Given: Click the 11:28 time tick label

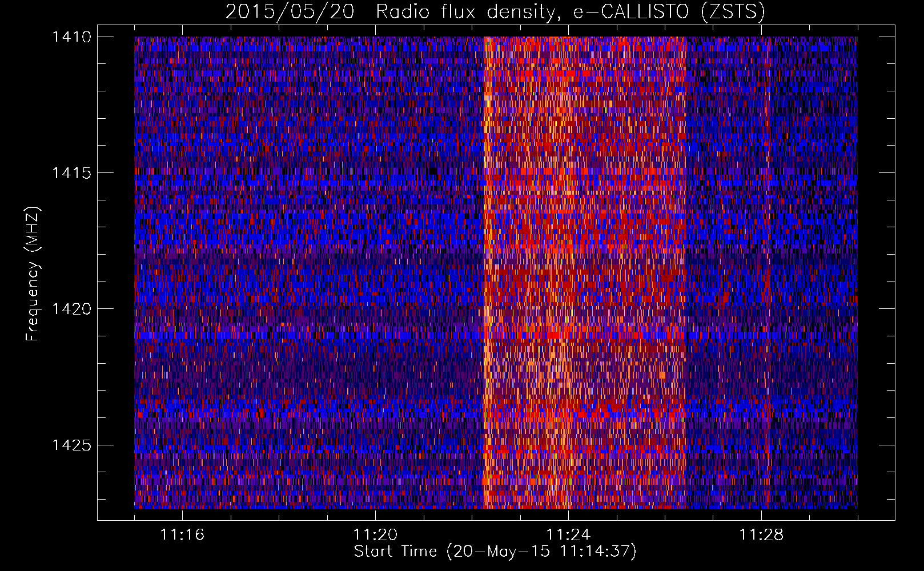Looking at the screenshot, I should click(x=761, y=534).
